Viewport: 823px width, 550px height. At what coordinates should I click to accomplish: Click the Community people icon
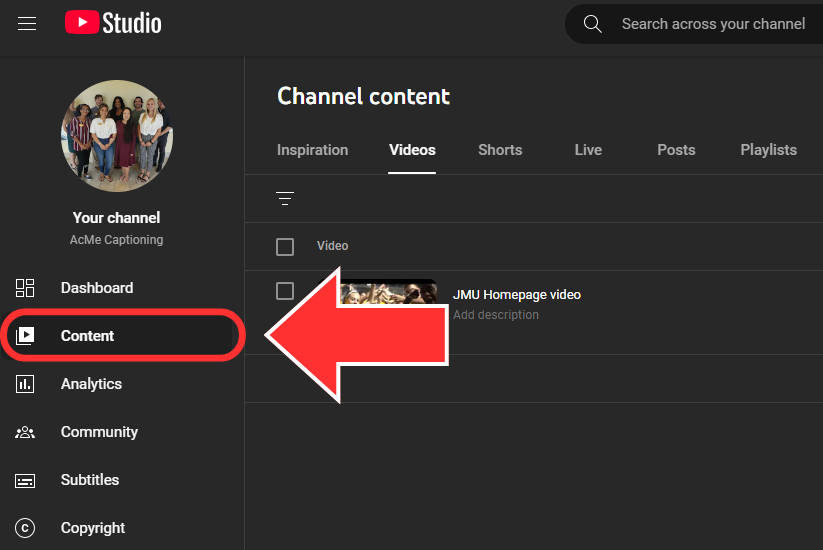(25, 432)
